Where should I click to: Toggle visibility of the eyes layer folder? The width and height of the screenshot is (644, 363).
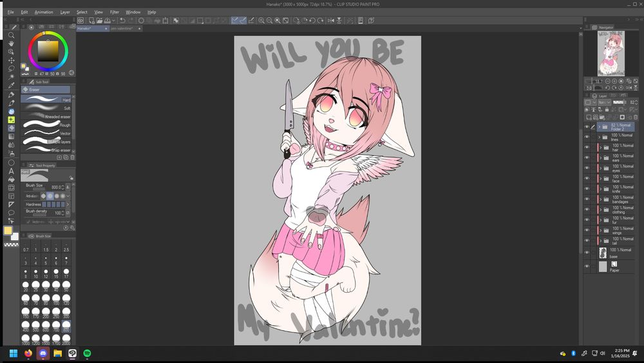tap(587, 168)
